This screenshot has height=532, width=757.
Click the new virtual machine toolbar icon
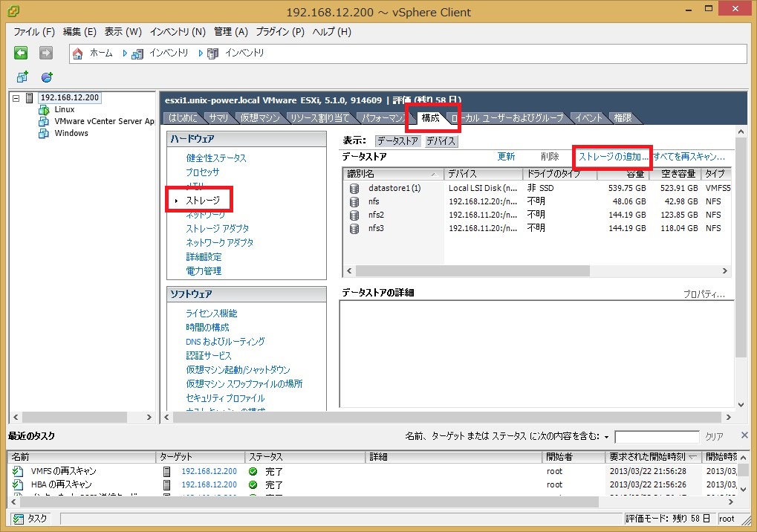[x=22, y=77]
